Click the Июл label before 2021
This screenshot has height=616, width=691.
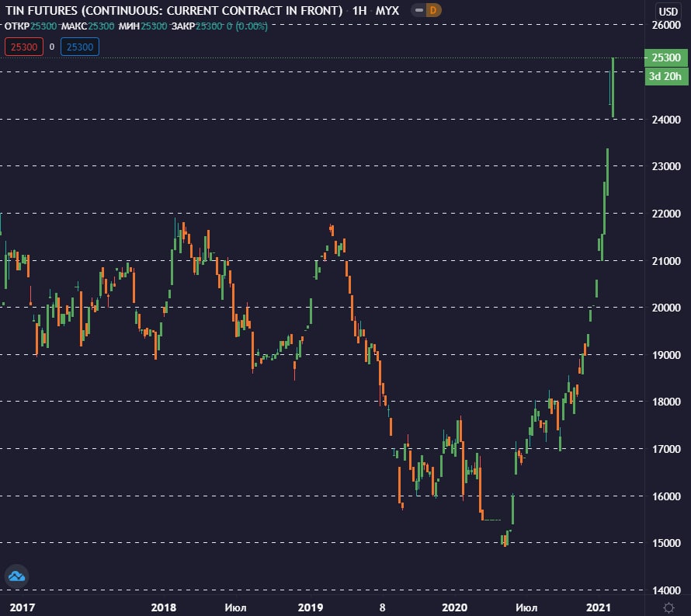526,607
